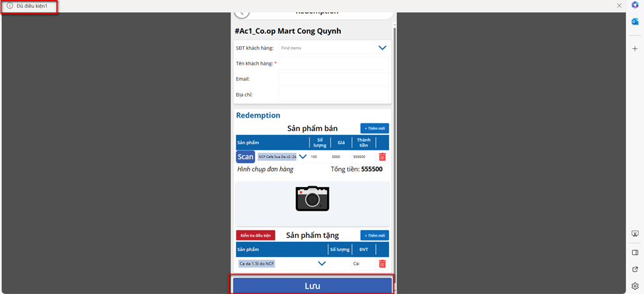Viewport: 644px width, 294px height.
Task: Click the screenshot capture icon in sidebar
Action: click(635, 234)
